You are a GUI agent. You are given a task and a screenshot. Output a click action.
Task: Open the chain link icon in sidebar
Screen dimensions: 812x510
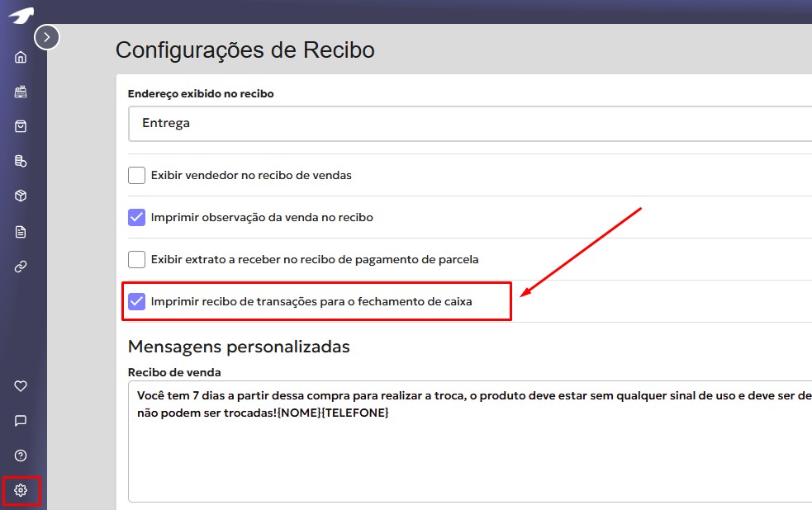pos(21,267)
